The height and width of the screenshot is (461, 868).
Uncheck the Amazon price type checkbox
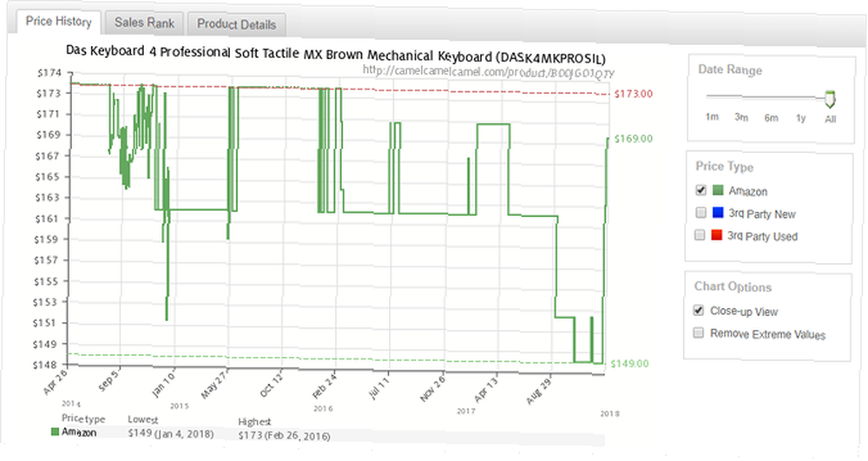(x=700, y=190)
